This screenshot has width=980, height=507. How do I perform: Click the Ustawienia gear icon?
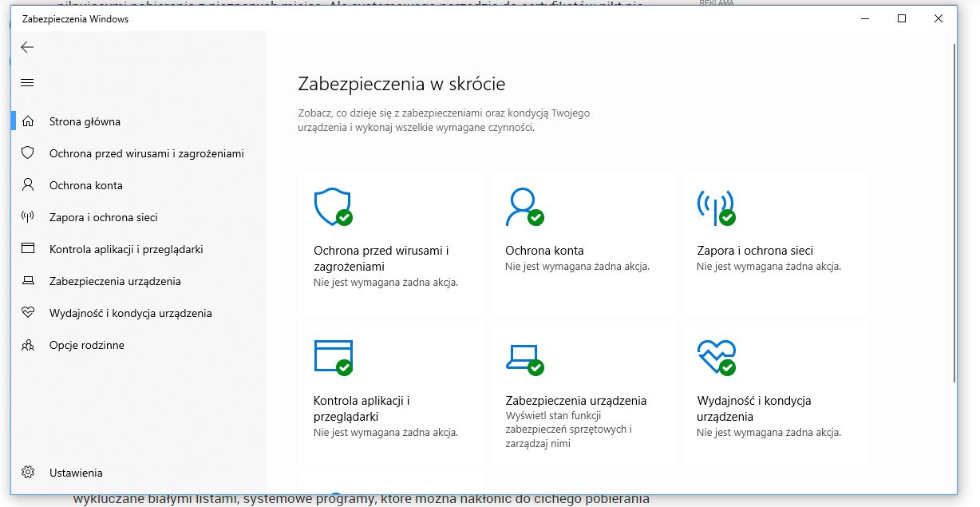click(x=27, y=472)
